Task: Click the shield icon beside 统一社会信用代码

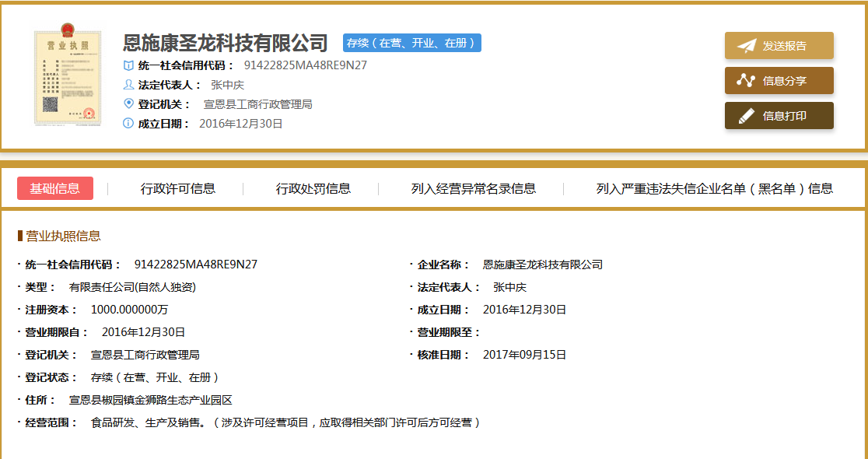Action: pos(128,65)
